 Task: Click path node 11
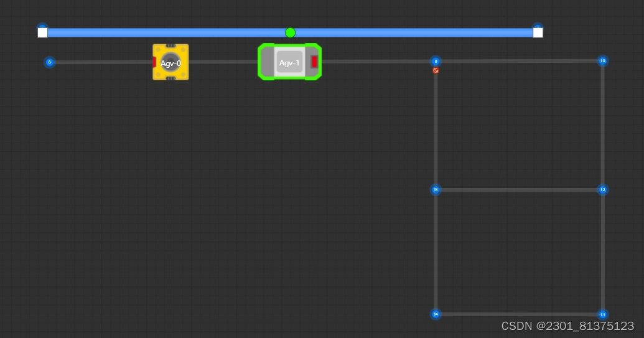tap(602, 314)
